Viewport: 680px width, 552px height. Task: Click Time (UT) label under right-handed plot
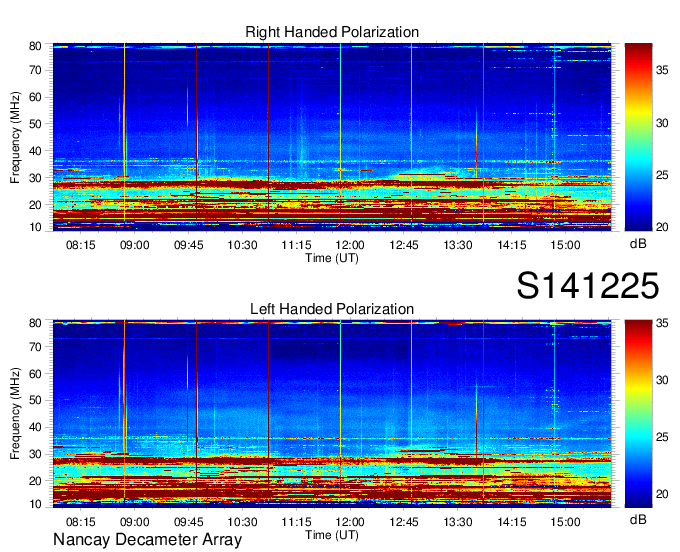point(332,258)
